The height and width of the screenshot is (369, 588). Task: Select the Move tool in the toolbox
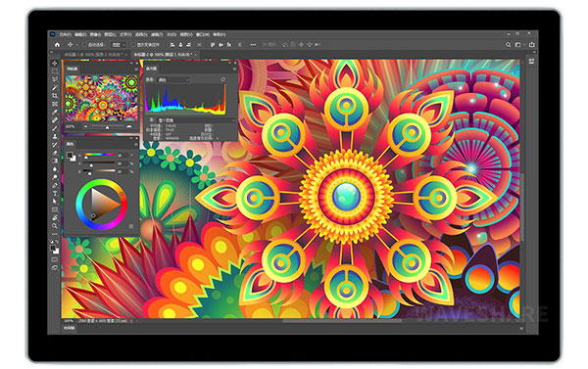coord(55,64)
